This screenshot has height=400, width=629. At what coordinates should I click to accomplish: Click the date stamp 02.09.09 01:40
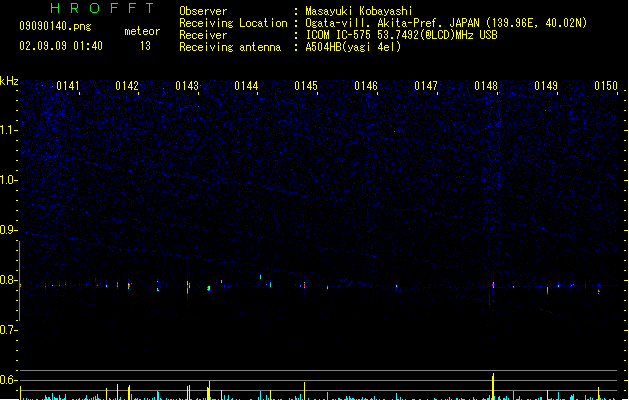pyautogui.click(x=61, y=46)
